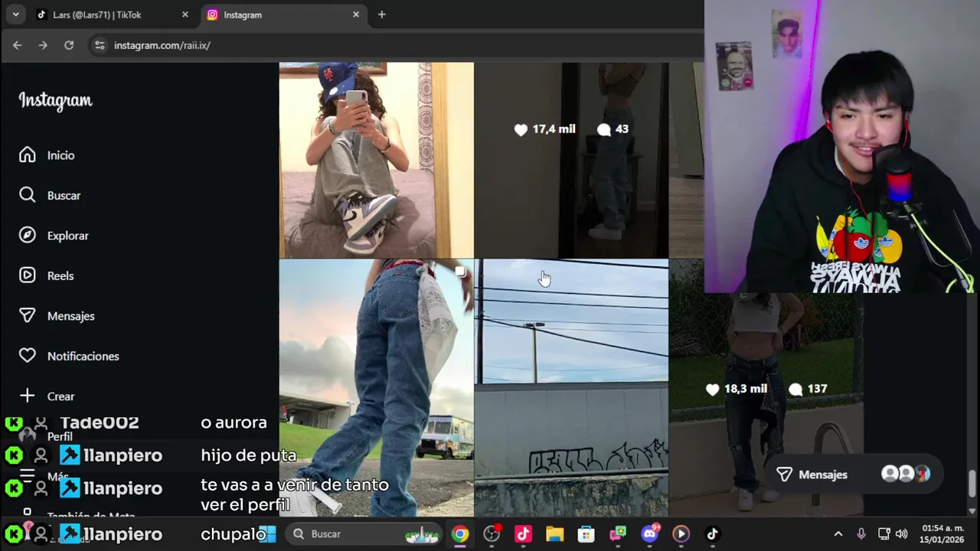Image resolution: width=980 pixels, height=551 pixels.
Task: Open the black TikTok taskbar icon
Action: (x=712, y=534)
